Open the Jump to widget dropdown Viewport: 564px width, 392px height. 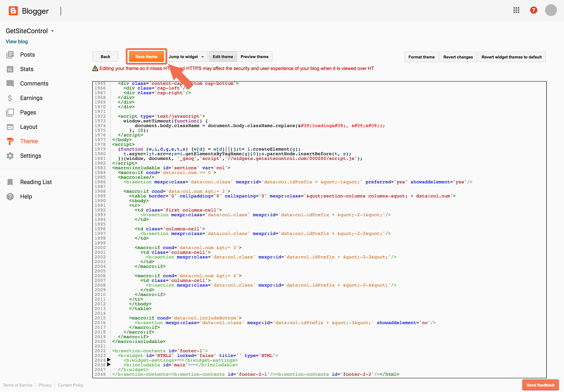(187, 56)
